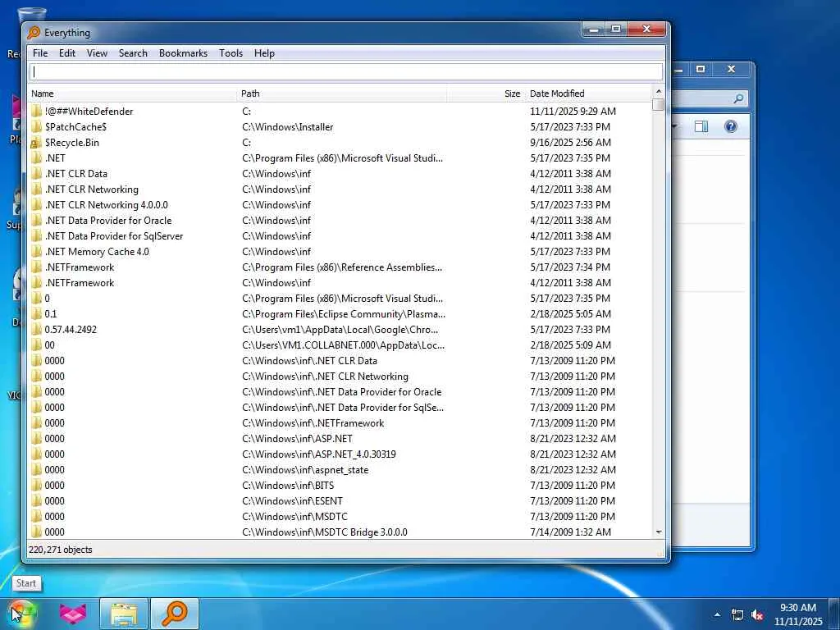Click the vertical scrollbar thumb in the results list
The image size is (840, 630).
pyautogui.click(x=659, y=104)
